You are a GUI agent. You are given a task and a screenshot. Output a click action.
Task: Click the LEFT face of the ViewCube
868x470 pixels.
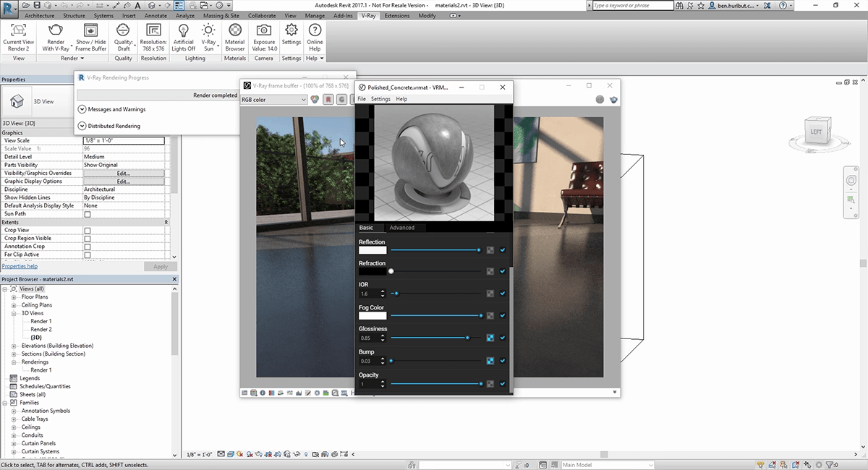coord(816,132)
